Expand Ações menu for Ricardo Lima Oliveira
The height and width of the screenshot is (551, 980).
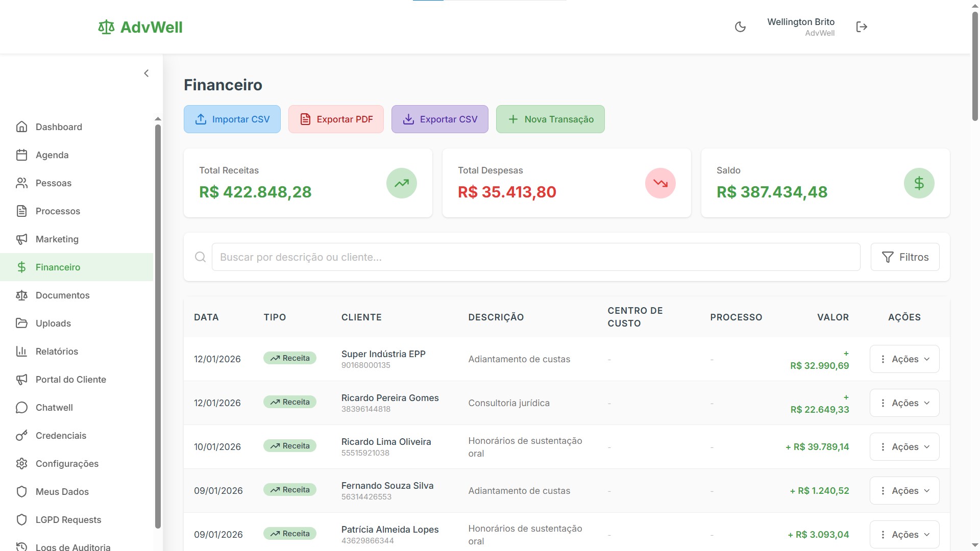coord(904,446)
